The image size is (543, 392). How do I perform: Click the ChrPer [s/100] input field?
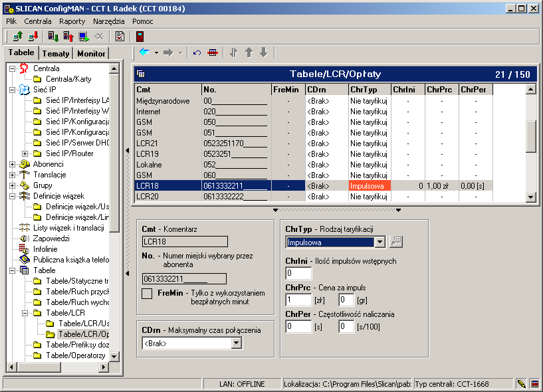pyautogui.click(x=346, y=326)
